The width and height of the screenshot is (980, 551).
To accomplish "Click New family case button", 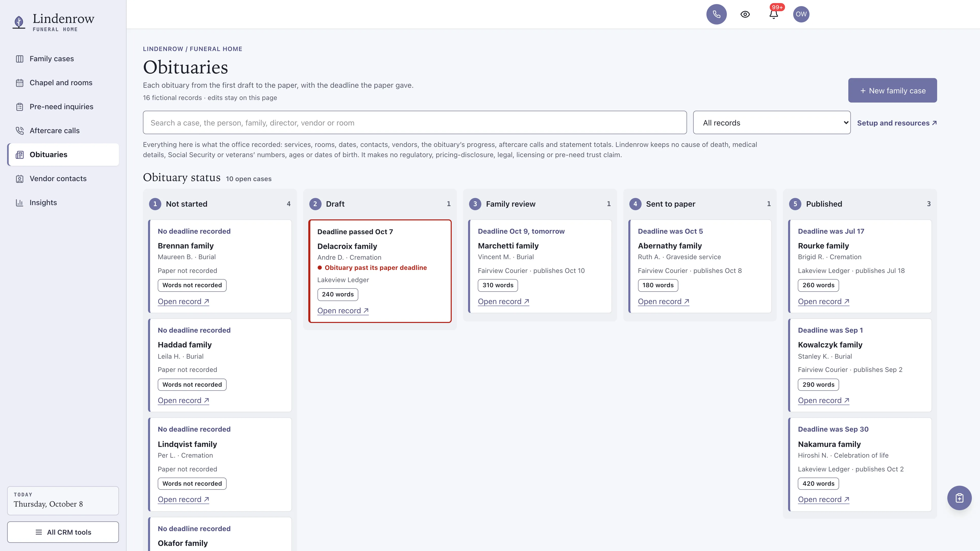I will (x=892, y=90).
